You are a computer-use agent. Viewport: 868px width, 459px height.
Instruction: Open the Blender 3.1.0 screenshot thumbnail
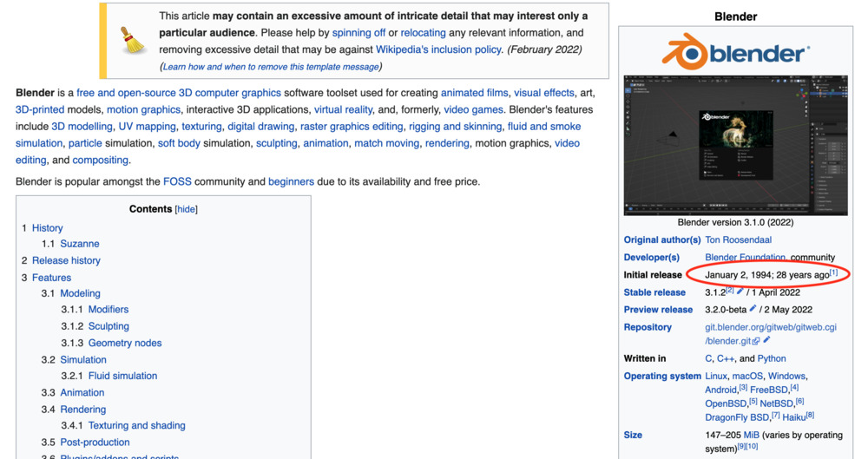tap(735, 145)
